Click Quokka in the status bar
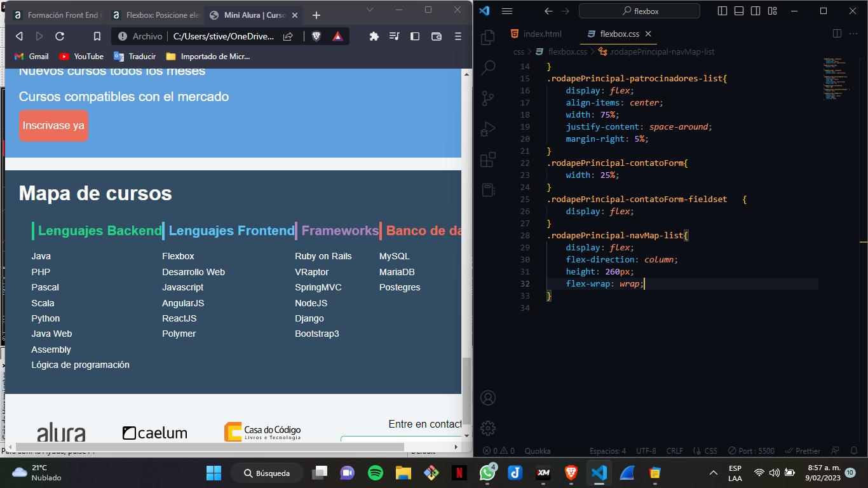Image resolution: width=868 pixels, height=488 pixels. click(538, 451)
